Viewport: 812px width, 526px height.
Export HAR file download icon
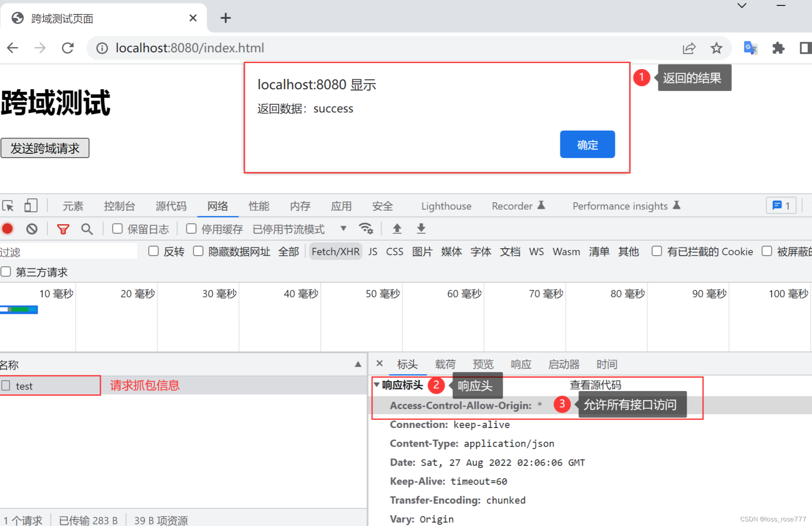pos(421,228)
